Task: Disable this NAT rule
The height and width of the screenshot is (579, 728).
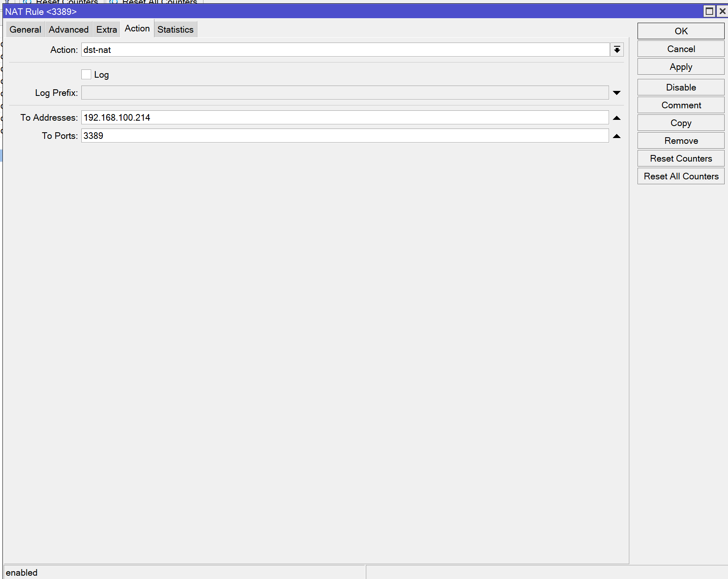Action: 681,87
